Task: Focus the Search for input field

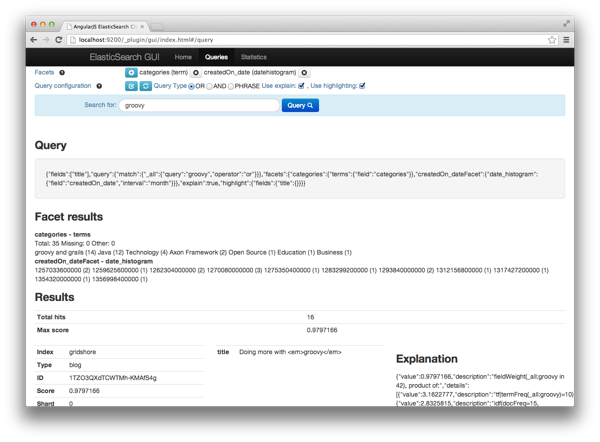Action: point(199,105)
